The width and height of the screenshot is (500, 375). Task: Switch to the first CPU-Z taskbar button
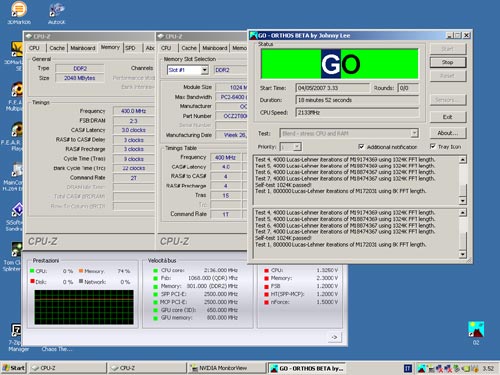pos(67,368)
